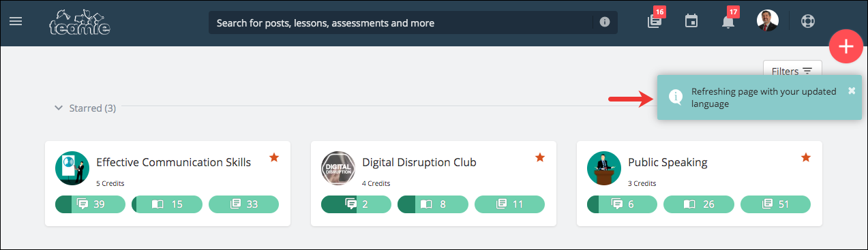
Task: Open the newsfeed icon with 16 badge
Action: [655, 22]
